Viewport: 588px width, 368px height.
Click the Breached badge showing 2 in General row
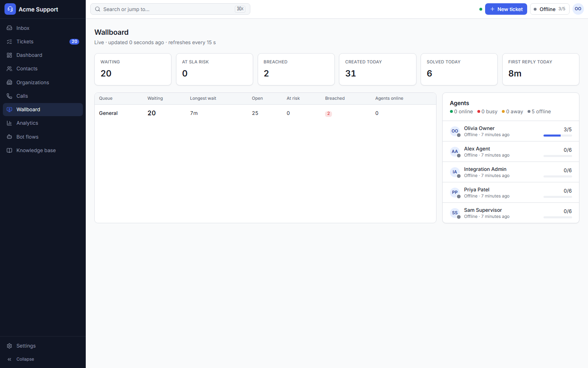click(x=328, y=114)
